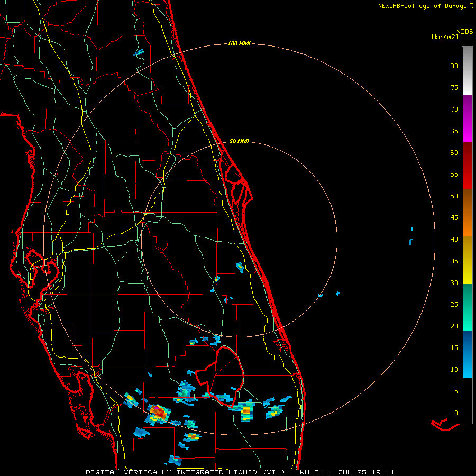Click the NEXLAB-College of DuPage label
This screenshot has height=476, width=476.
[x=422, y=6]
